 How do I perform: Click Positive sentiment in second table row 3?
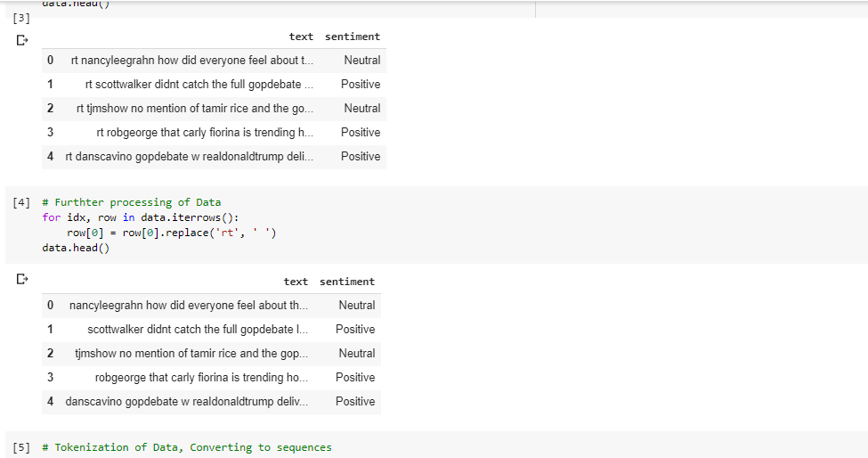(355, 378)
